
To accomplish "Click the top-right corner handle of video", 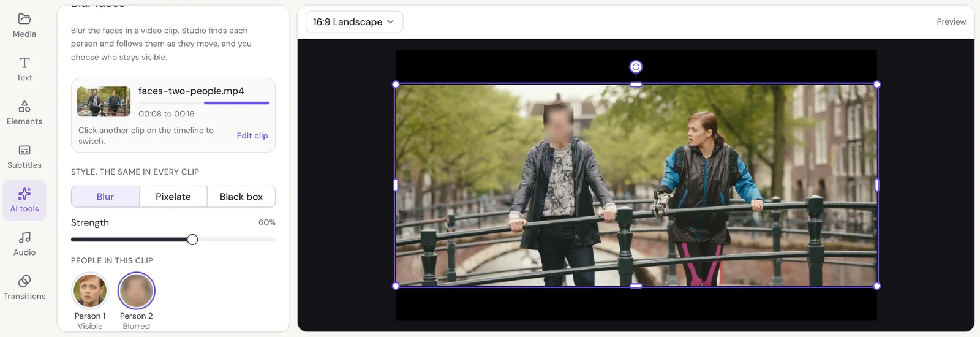I will pyautogui.click(x=877, y=85).
